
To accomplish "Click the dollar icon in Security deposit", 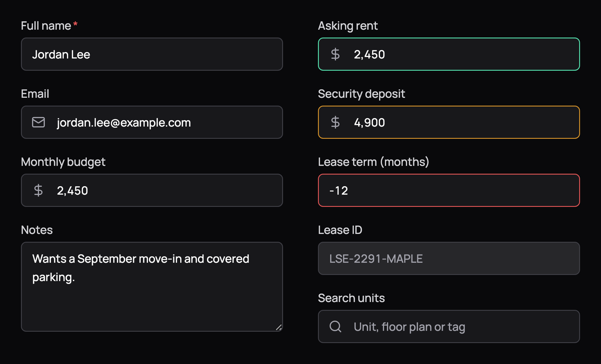I will tap(335, 122).
